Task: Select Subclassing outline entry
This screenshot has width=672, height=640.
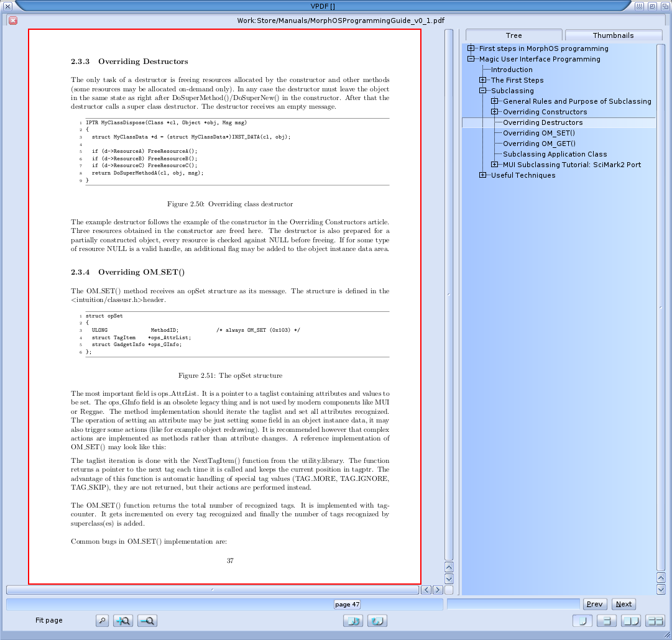Action: pos(512,91)
